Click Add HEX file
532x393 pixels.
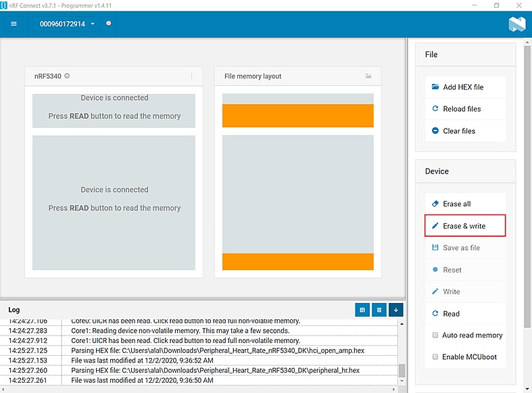point(465,87)
